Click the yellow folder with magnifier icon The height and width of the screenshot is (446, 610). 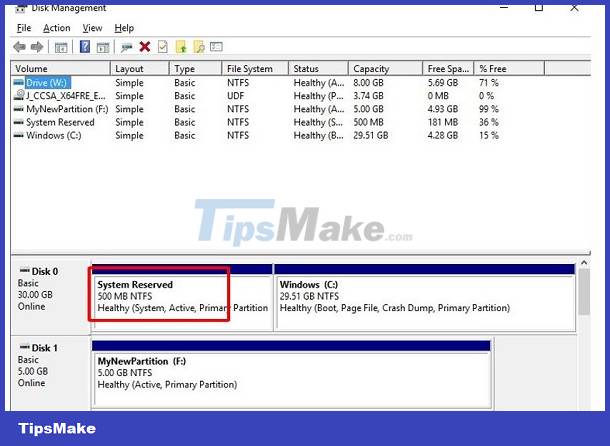[x=199, y=47]
